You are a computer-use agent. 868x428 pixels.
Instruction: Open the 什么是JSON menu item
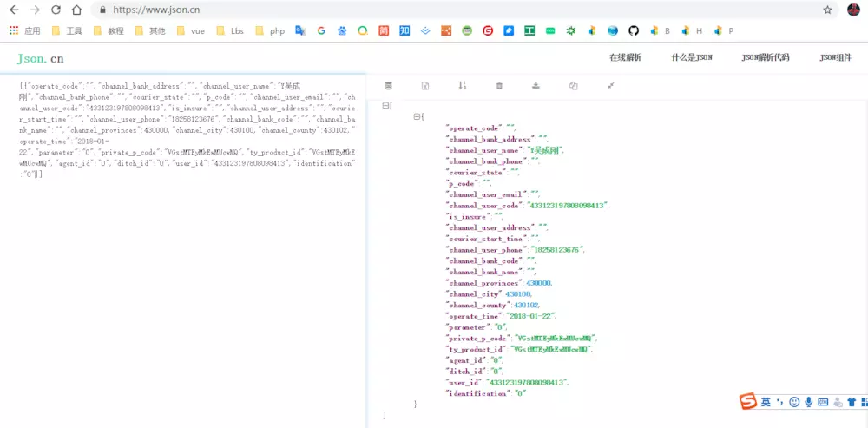click(x=692, y=57)
